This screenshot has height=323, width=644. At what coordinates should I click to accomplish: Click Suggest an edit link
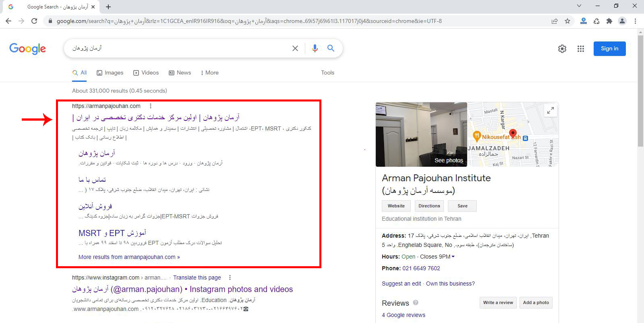(402, 284)
